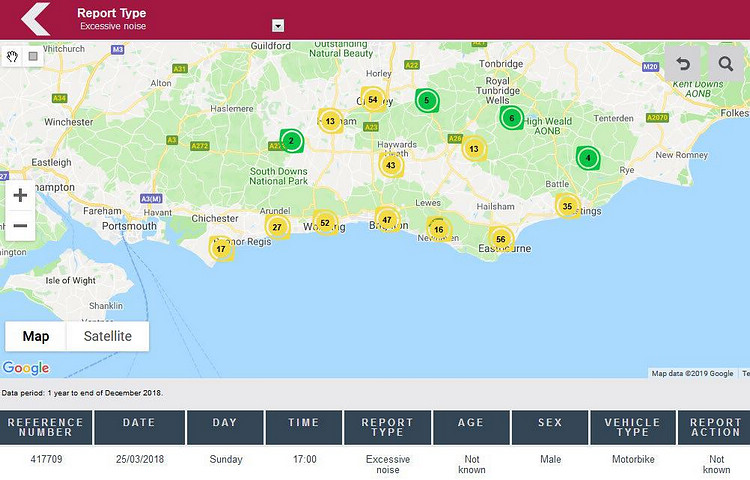Sort by the Reference Number column header

pos(46,427)
